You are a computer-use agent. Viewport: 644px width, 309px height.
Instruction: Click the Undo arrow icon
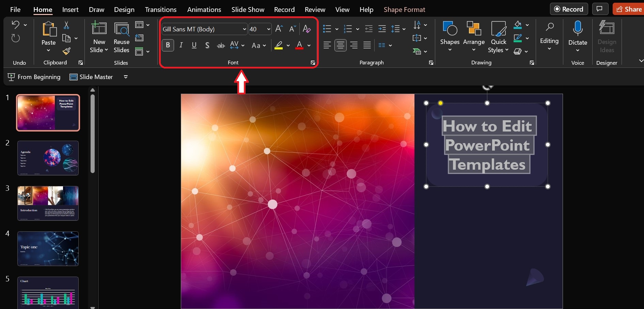15,25
